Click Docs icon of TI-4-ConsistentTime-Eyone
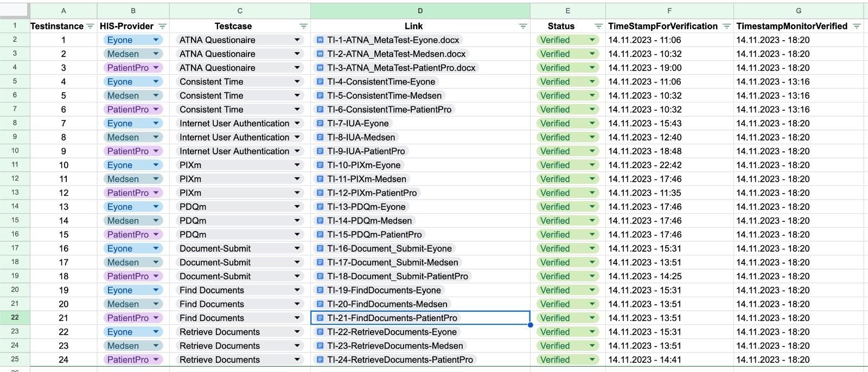This screenshot has height=372, width=868. [x=320, y=81]
